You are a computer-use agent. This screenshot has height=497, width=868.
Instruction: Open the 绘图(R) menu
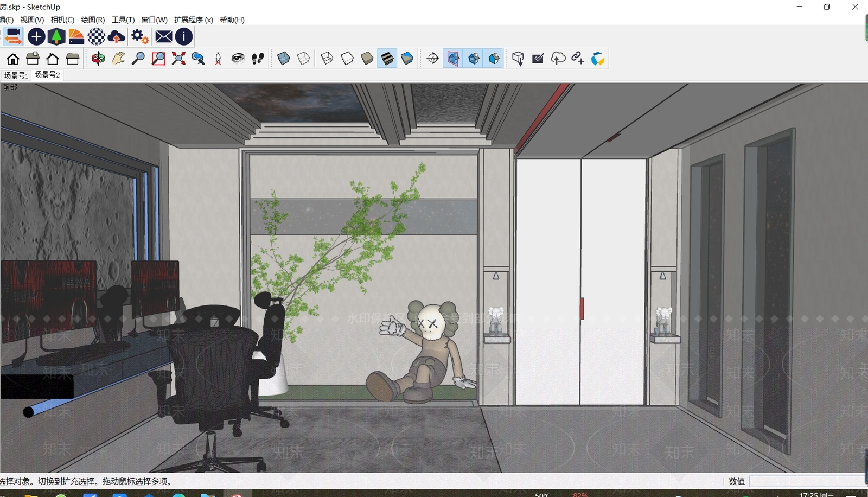coord(93,20)
